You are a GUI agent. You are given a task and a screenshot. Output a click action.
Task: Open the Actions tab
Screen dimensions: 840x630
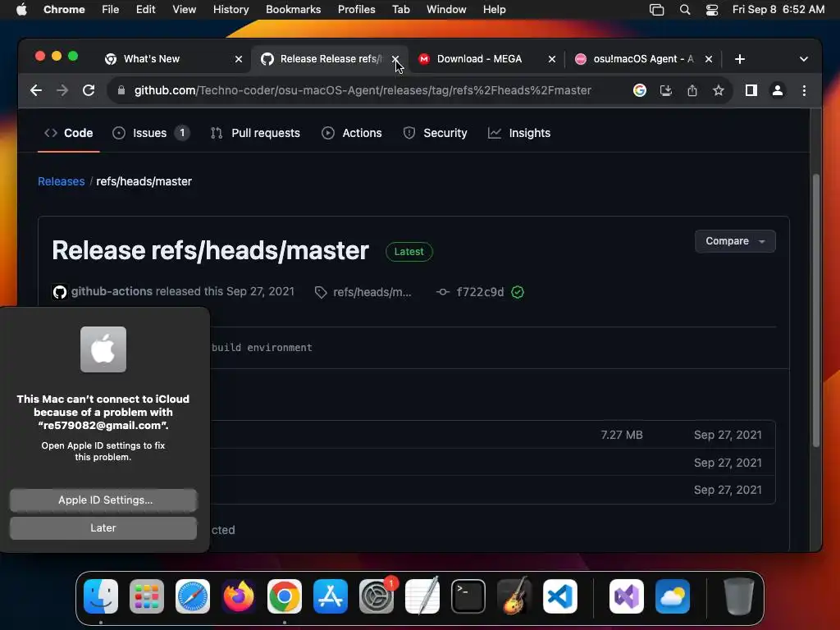(x=352, y=133)
